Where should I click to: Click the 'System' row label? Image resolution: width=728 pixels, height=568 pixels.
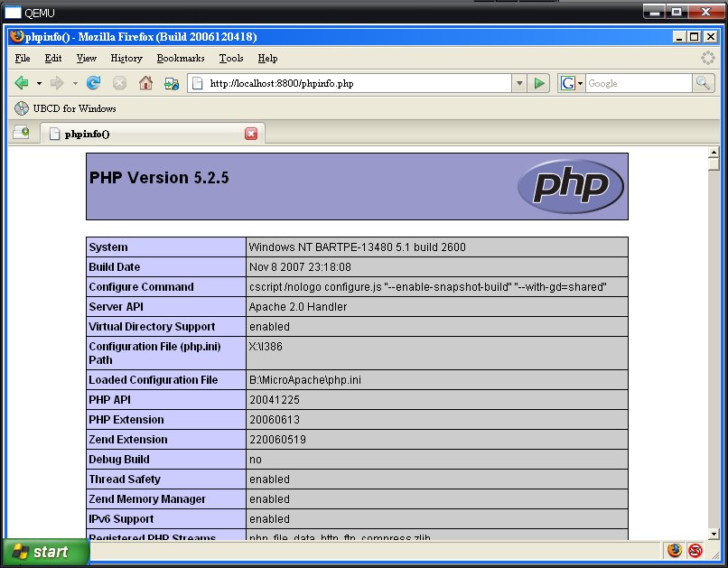tap(108, 247)
